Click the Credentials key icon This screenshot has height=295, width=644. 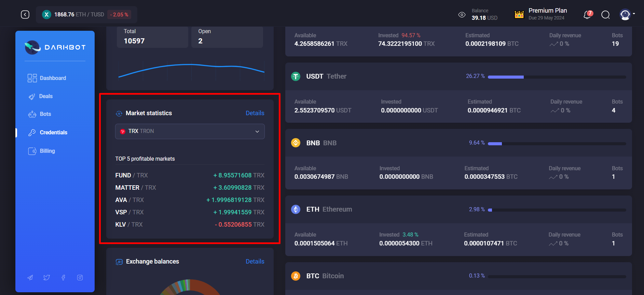(32, 133)
